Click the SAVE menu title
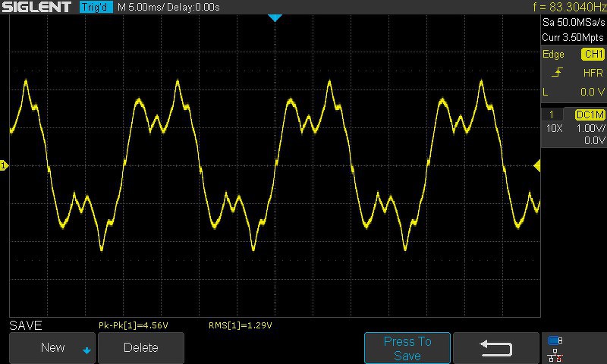Viewport: 607px width, 364px height. 26,325
